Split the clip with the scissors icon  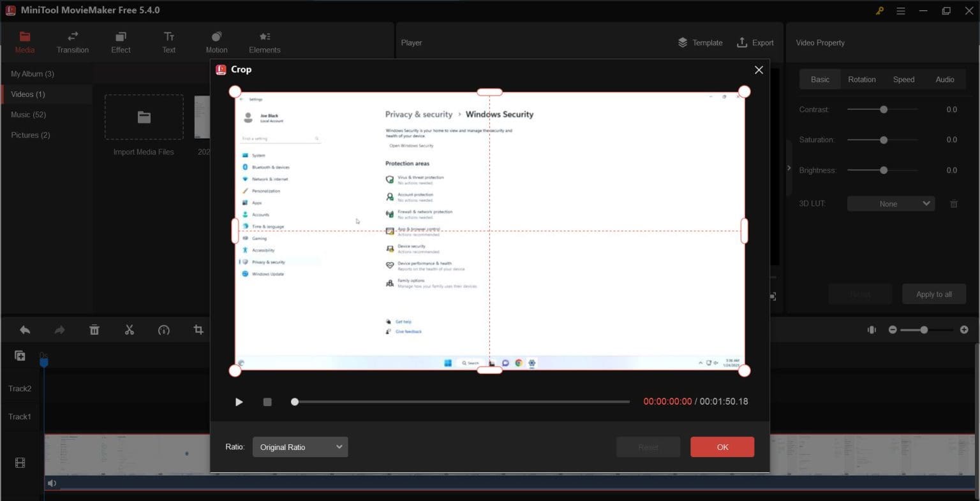point(130,330)
